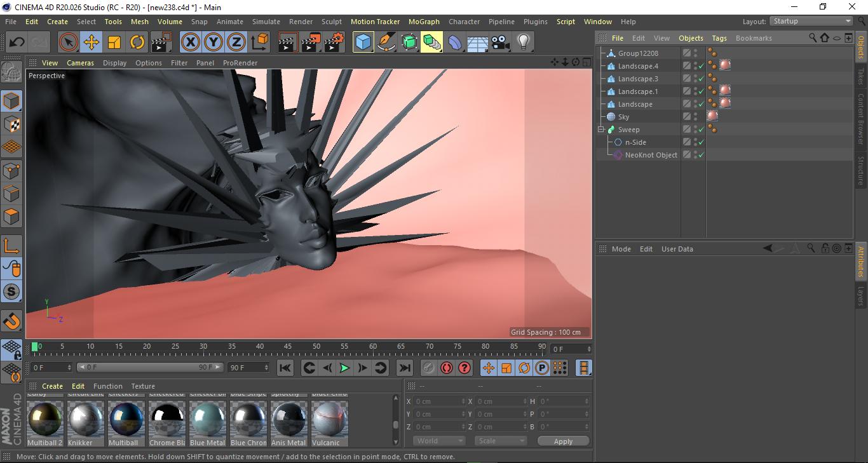Click frame 45 on timeline ruler

point(288,347)
